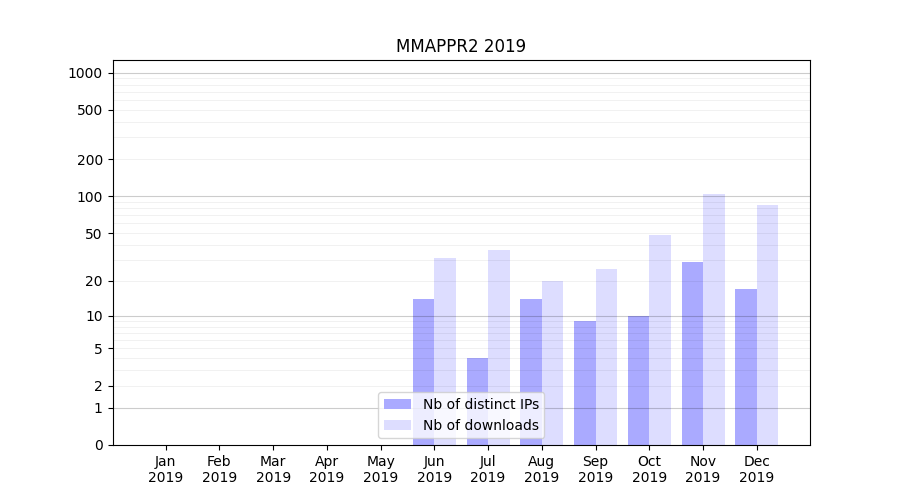Click the May 2019 x-axis label
The image size is (900, 500).
pos(381,469)
